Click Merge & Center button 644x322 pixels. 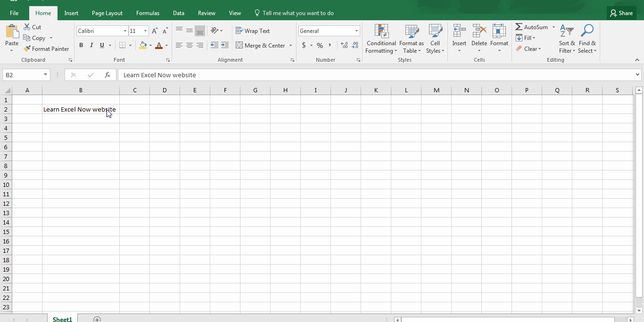(x=261, y=46)
